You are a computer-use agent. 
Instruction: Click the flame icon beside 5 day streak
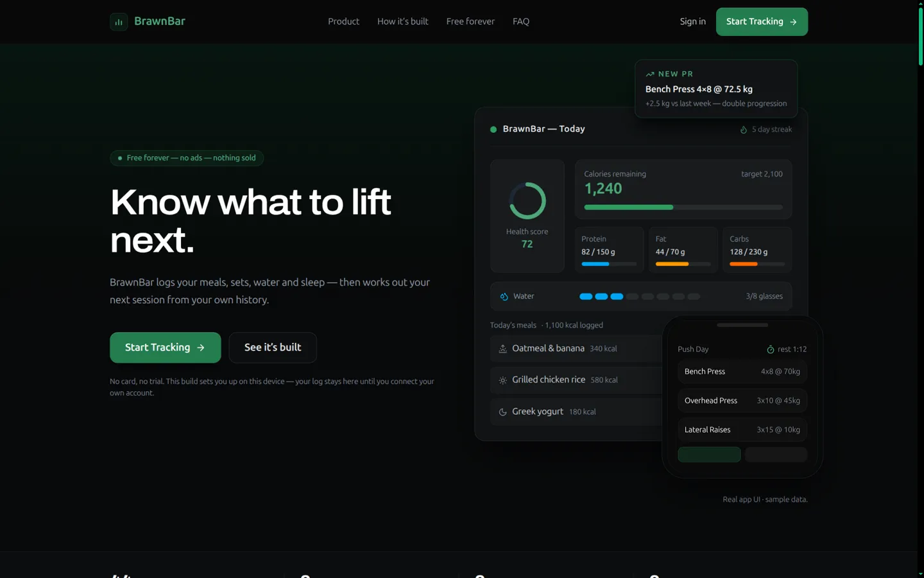[744, 130]
